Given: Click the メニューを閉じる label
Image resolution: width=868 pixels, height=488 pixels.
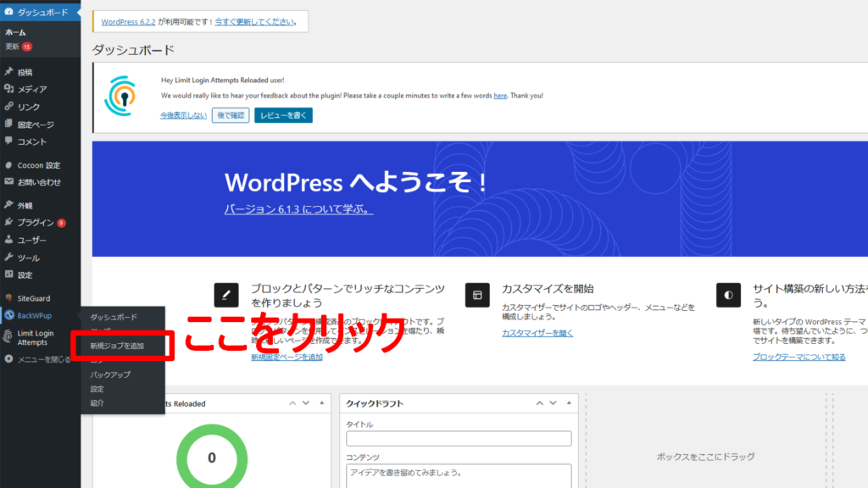Looking at the screenshot, I should pyautogui.click(x=44, y=359).
